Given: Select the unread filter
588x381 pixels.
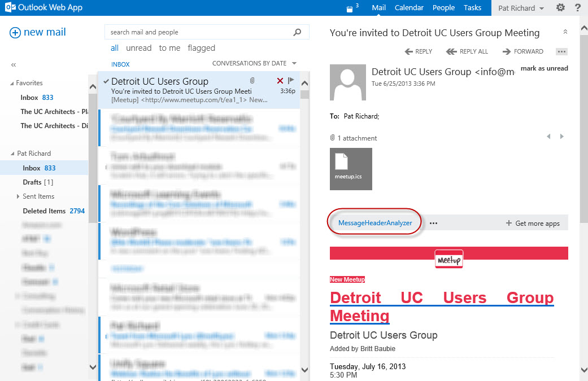Looking at the screenshot, I should click(139, 48).
